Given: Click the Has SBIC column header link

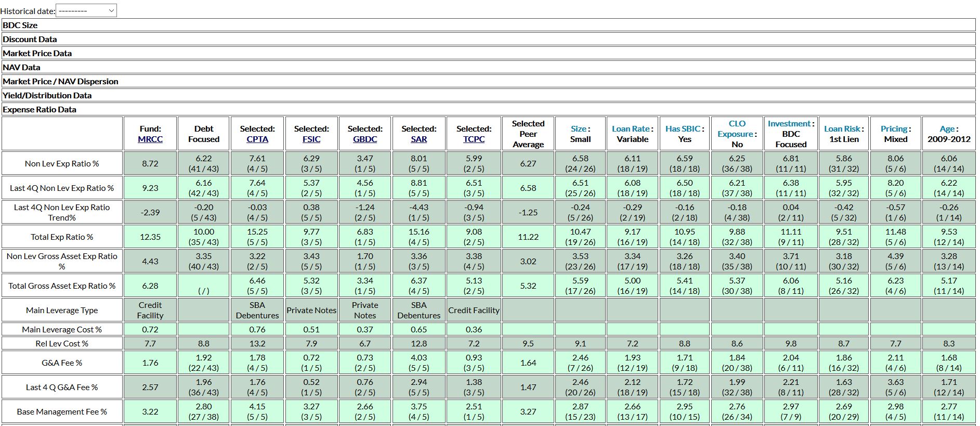Looking at the screenshot, I should click(683, 129).
